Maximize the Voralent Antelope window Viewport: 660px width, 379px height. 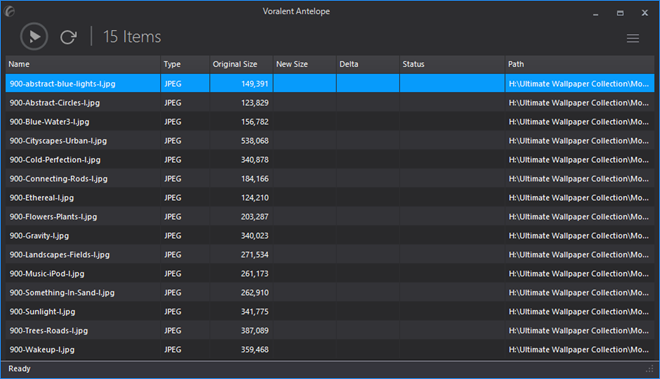click(620, 13)
